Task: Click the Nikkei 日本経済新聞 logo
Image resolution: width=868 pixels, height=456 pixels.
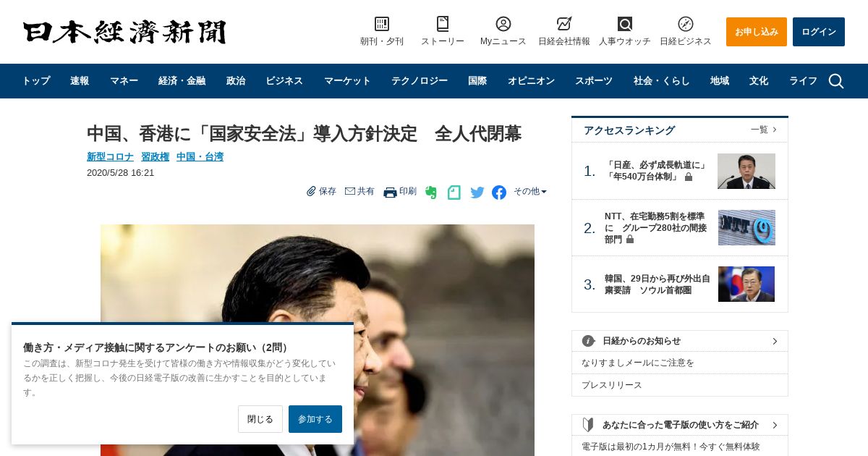Action: point(124,32)
